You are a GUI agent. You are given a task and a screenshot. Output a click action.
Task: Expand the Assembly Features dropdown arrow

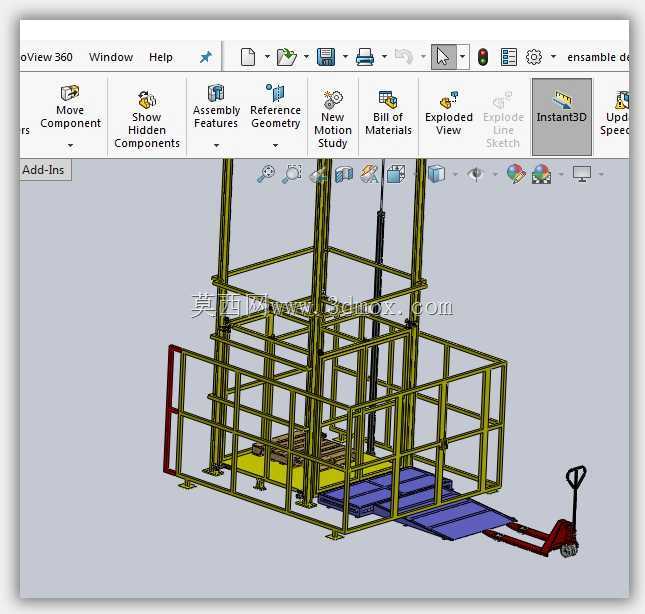216,145
